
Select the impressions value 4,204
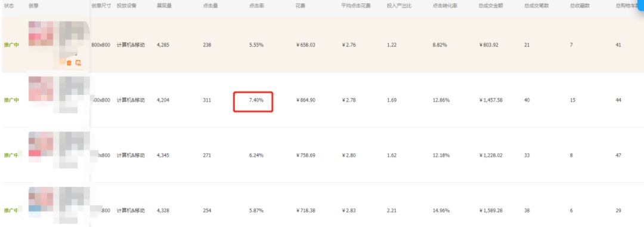[163, 100]
